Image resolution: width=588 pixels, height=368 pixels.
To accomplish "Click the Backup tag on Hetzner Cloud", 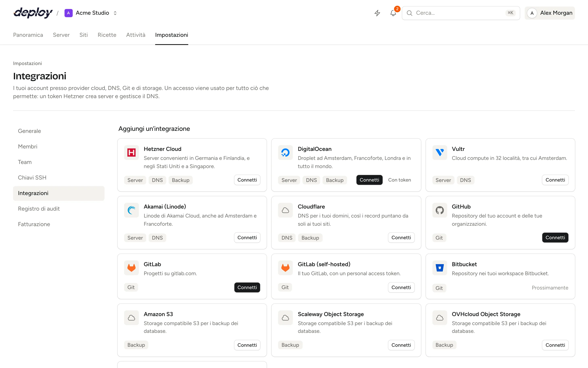I will [x=180, y=180].
